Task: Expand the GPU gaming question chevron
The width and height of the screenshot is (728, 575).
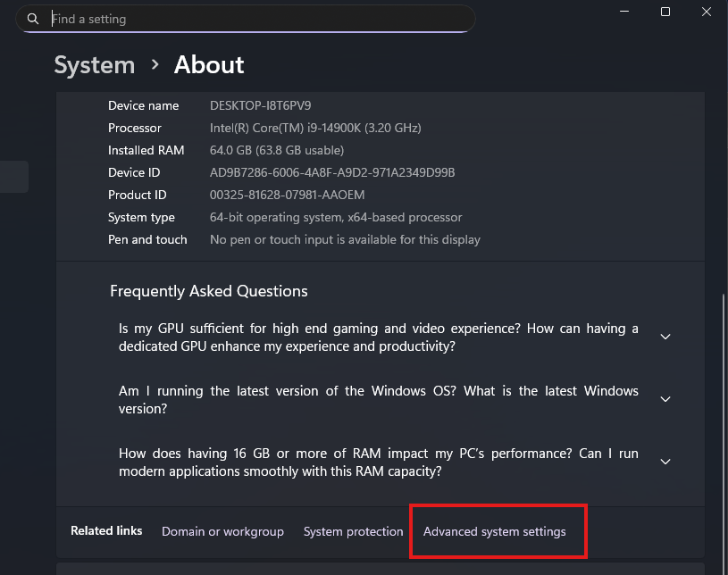Action: point(665,337)
